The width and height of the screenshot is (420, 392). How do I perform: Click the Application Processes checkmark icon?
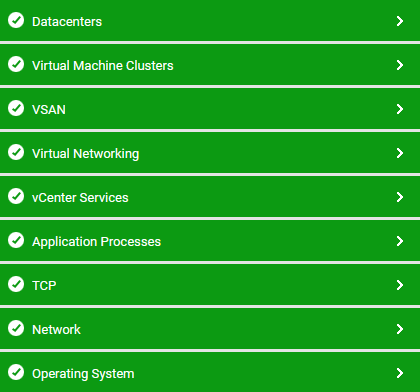pos(16,240)
